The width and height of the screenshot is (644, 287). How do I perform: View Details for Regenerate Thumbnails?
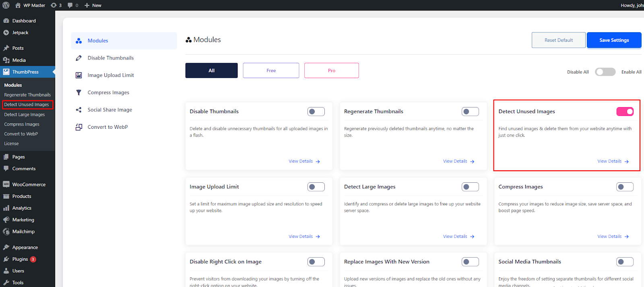(459, 161)
